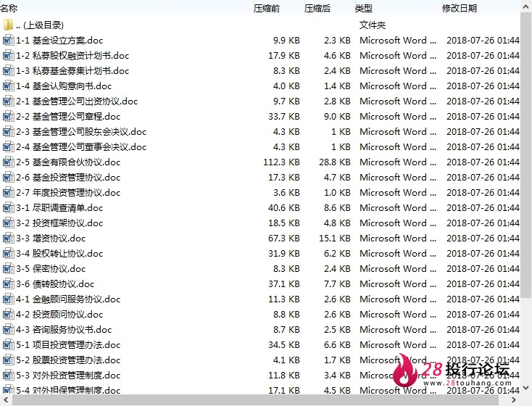This screenshot has height=406, width=532.
Task: Select file name 5-1 项目投资管理办法.doc
Action: tap(68, 345)
